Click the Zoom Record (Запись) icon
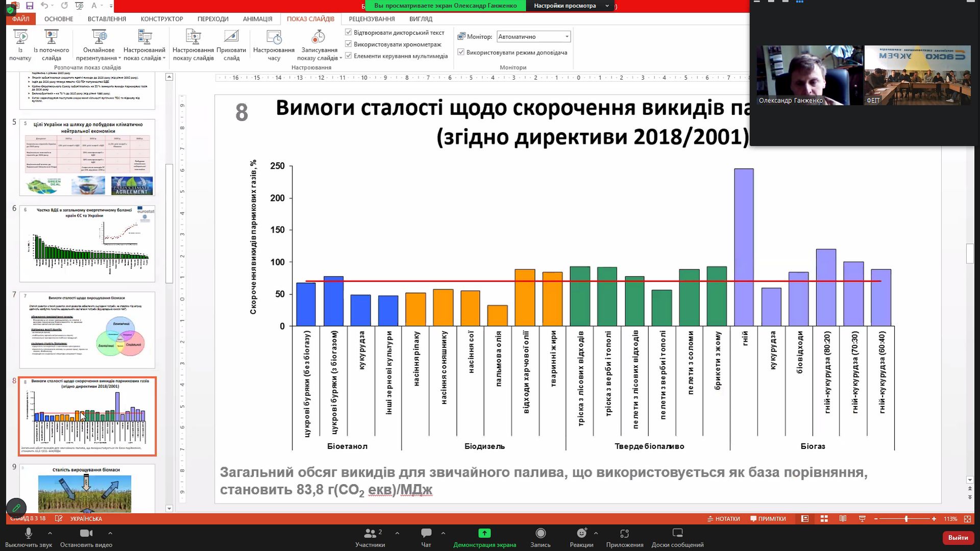 (540, 534)
